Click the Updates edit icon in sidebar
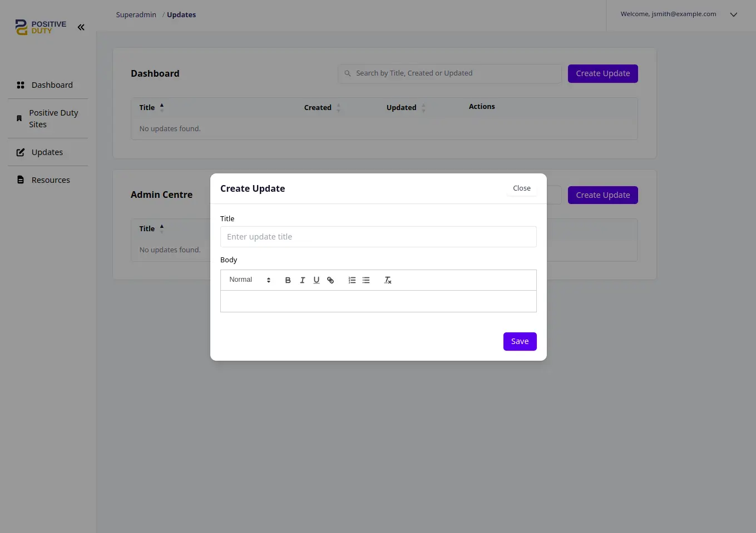Screen dimensions: 756x533 pyautogui.click(x=21, y=152)
